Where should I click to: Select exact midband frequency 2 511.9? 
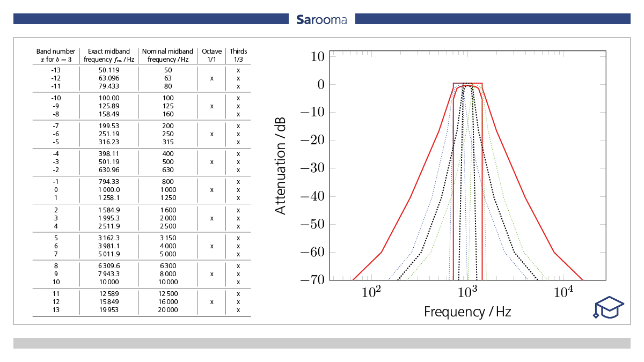coord(109,226)
